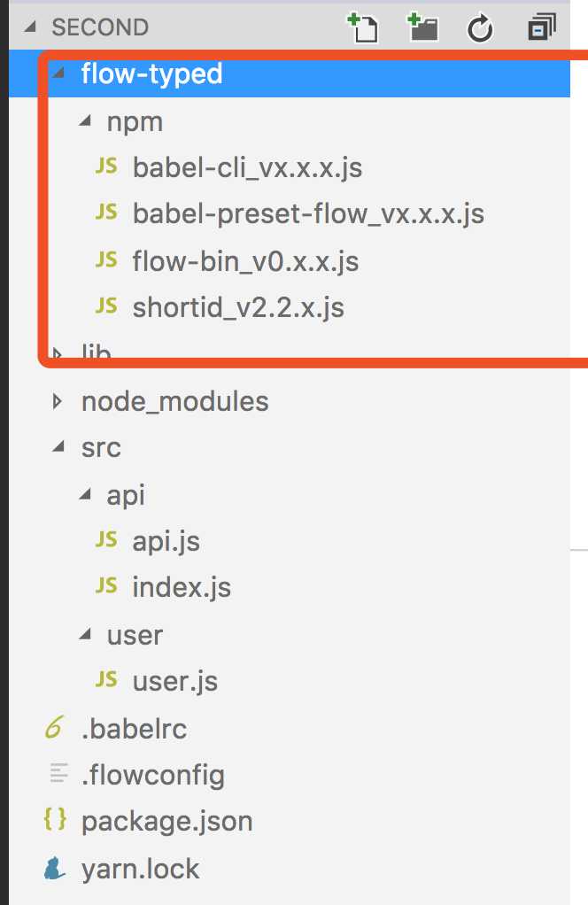Viewport: 588px width, 905px height.
Task: Open index.js in the api folder
Action: point(182,587)
